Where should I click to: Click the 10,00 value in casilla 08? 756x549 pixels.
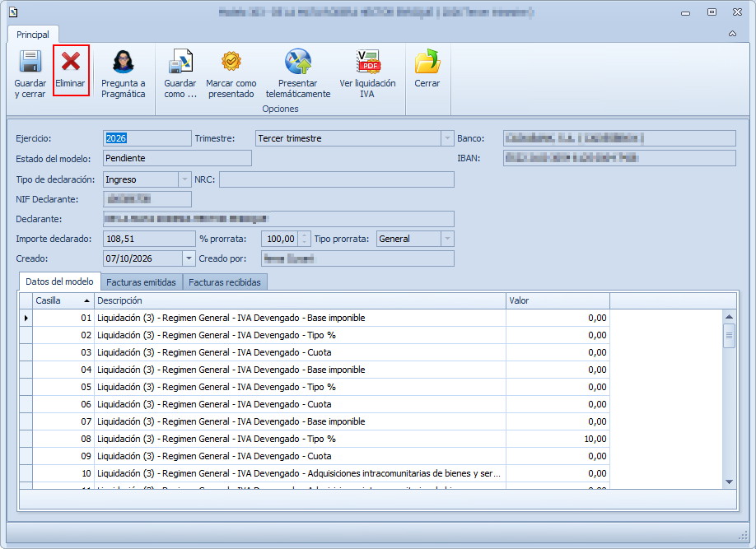pyautogui.click(x=558, y=439)
